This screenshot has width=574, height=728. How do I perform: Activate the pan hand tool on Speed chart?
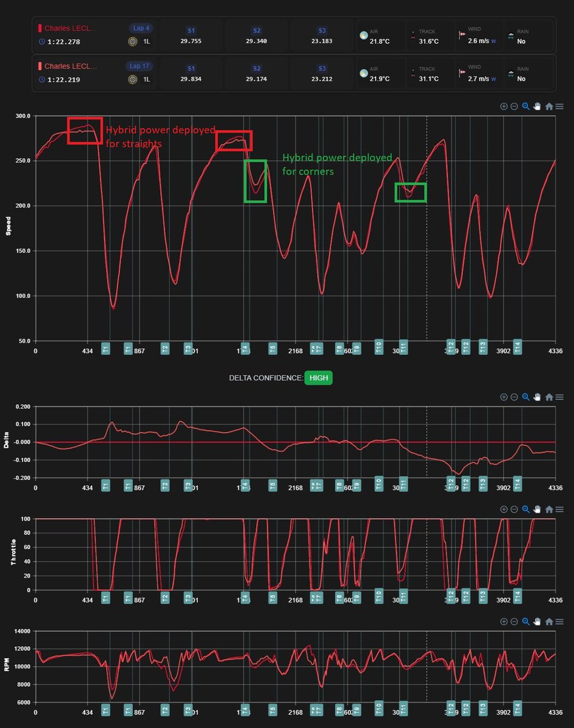coord(537,106)
